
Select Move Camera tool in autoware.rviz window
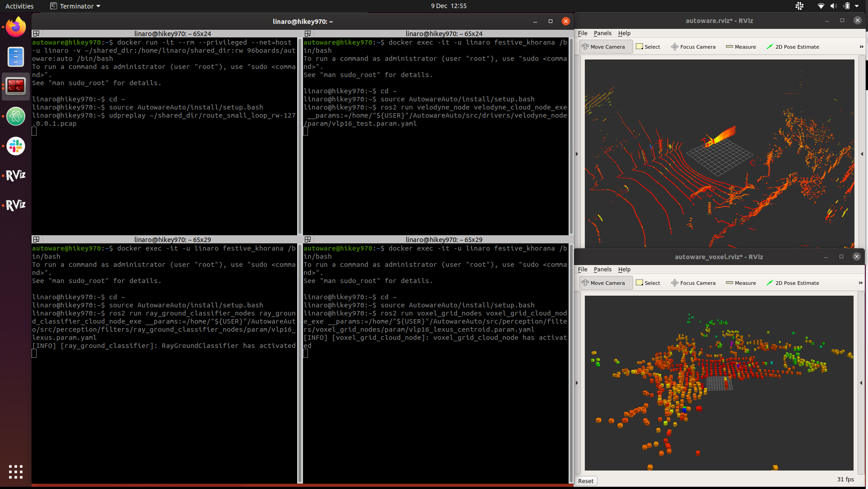tap(606, 47)
